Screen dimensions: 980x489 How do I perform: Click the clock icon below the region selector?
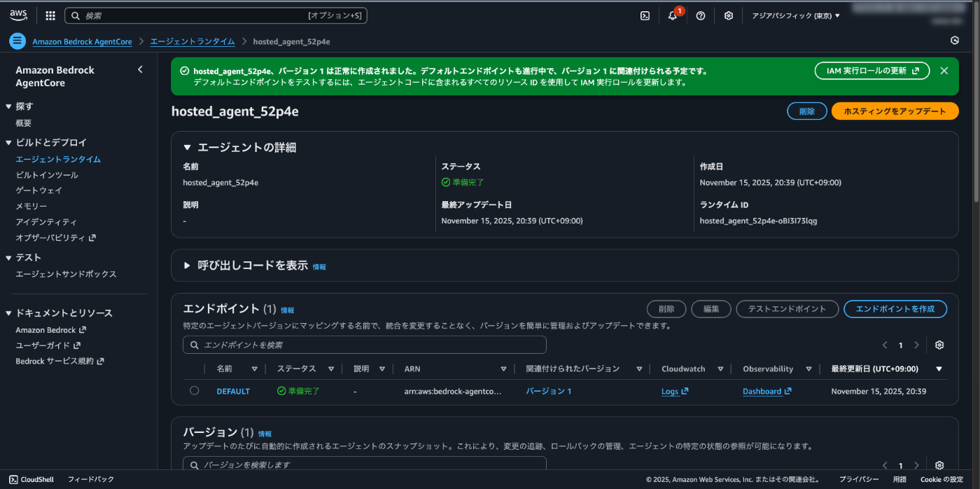pyautogui.click(x=955, y=41)
